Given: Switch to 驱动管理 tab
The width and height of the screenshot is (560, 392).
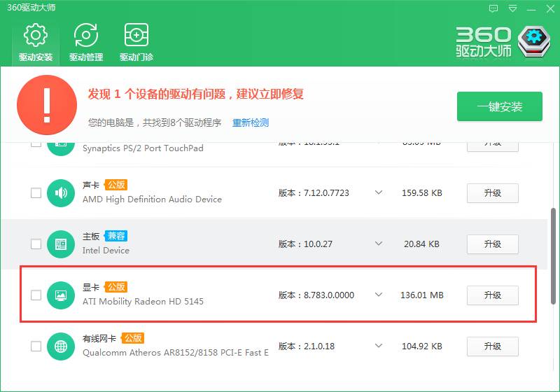Looking at the screenshot, I should 86,43.
